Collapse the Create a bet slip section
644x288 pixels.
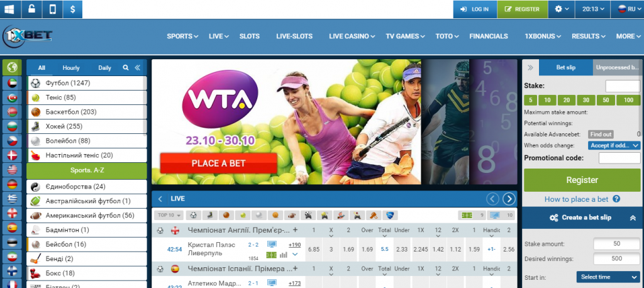(633, 218)
